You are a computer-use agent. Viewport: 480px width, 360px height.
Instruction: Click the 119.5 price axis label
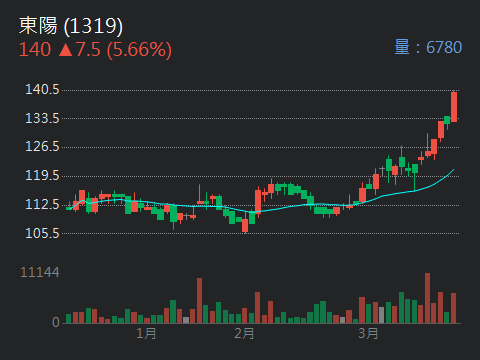click(x=42, y=175)
